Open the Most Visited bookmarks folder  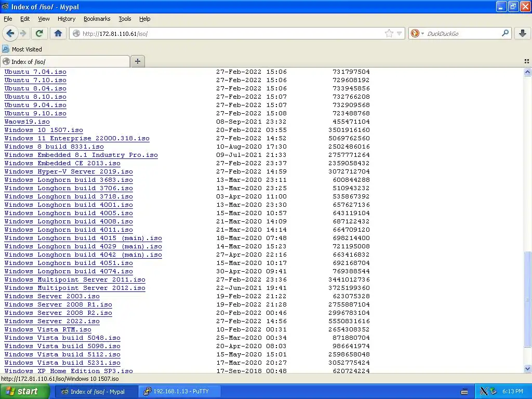22,49
